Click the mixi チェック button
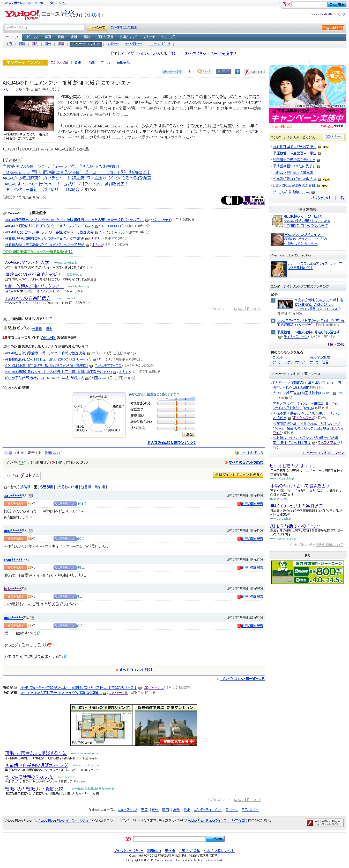Screen dimensions: 349x868 pyautogui.click(x=204, y=71)
